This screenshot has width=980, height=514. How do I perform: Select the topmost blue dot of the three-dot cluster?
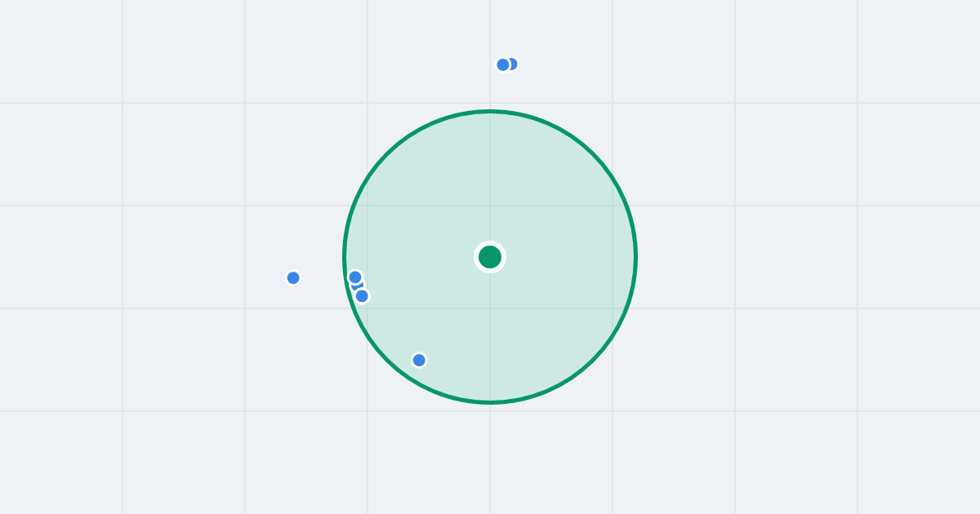[355, 277]
